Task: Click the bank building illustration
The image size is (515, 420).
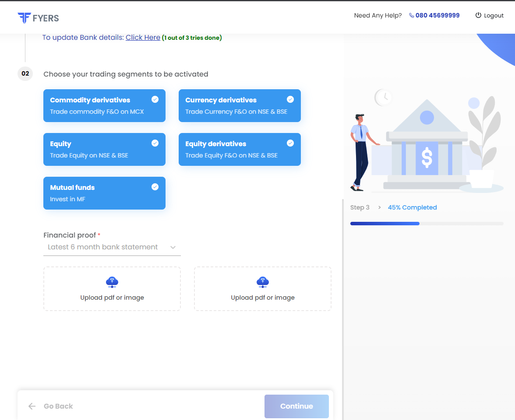Action: click(427, 144)
